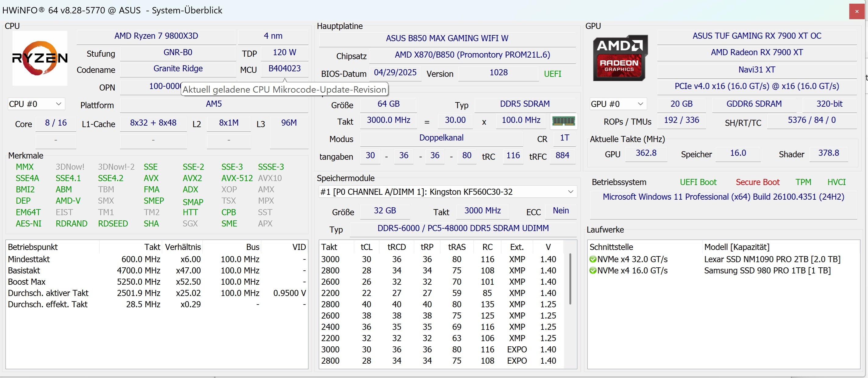Click the Secure Boot status label
Screen dimensions: 868x378
tap(757, 182)
